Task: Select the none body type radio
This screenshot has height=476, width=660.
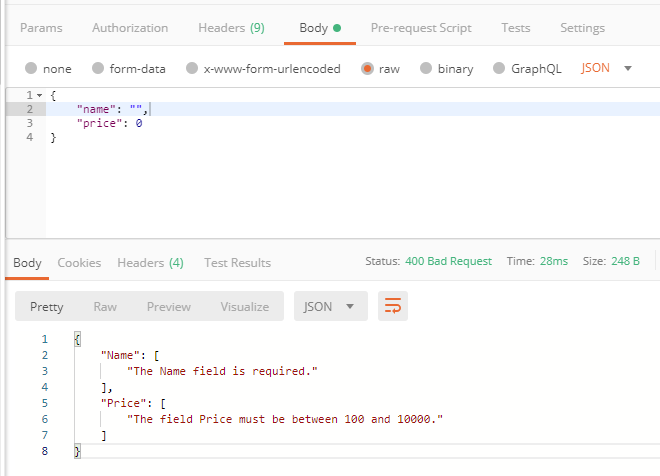Action: (31, 68)
